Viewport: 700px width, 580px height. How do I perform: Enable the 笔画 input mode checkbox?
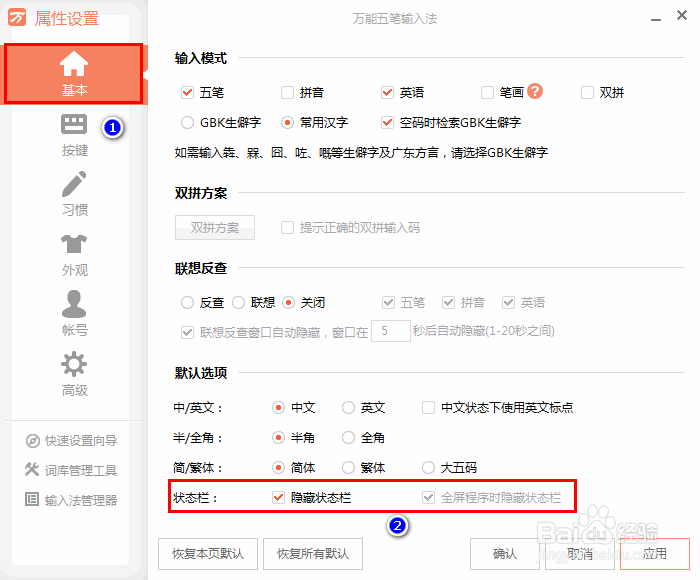[487, 92]
